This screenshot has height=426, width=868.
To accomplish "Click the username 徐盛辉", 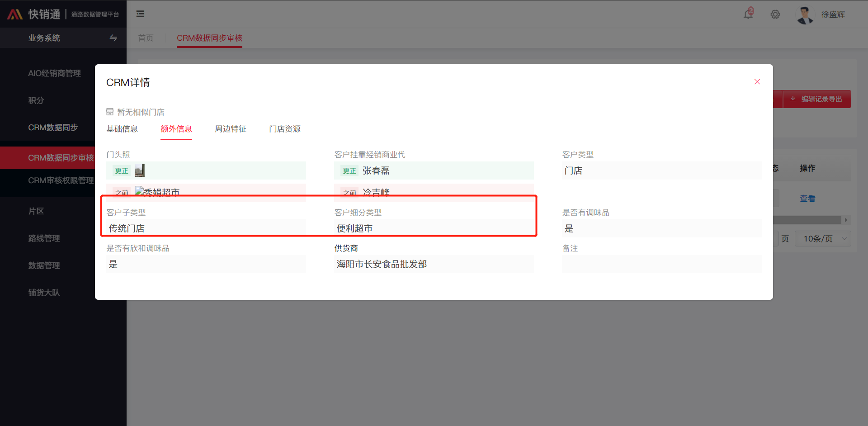I will click(x=833, y=14).
